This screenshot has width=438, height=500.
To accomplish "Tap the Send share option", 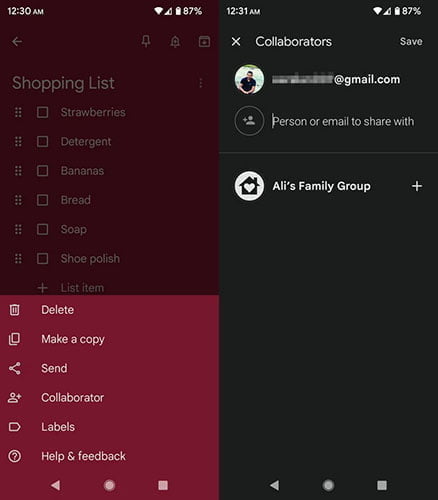I will pyautogui.click(x=109, y=368).
